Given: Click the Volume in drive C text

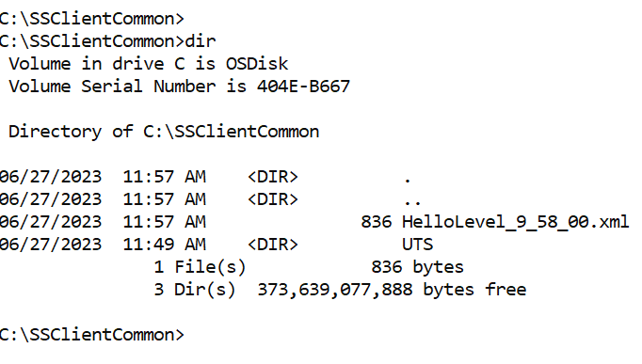Looking at the screenshot, I should (x=97, y=64).
